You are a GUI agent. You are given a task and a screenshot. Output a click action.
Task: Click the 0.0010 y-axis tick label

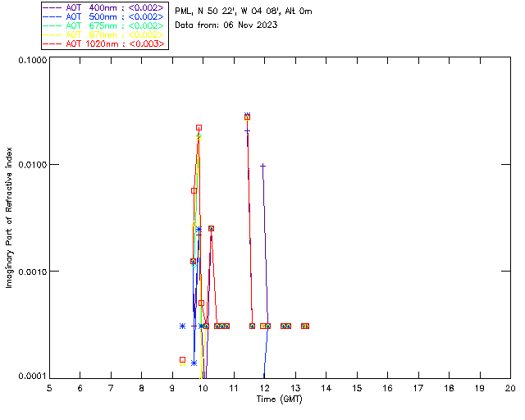pos(33,271)
